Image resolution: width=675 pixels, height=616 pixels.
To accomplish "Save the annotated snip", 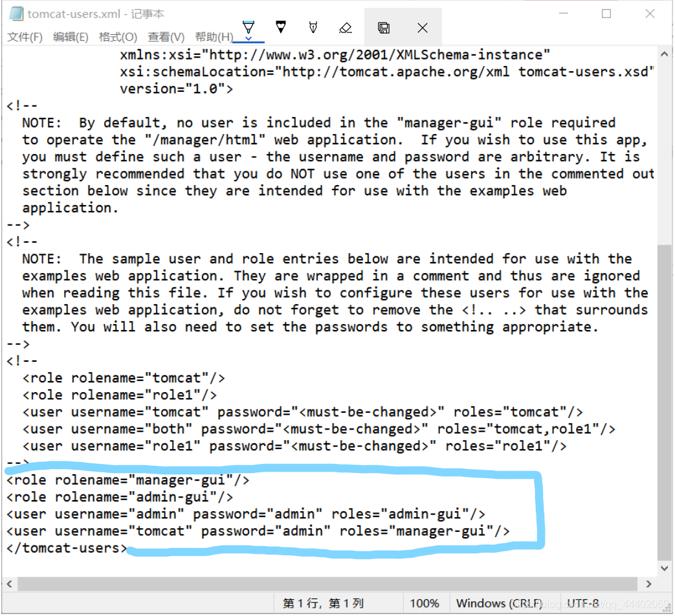I will (384, 28).
